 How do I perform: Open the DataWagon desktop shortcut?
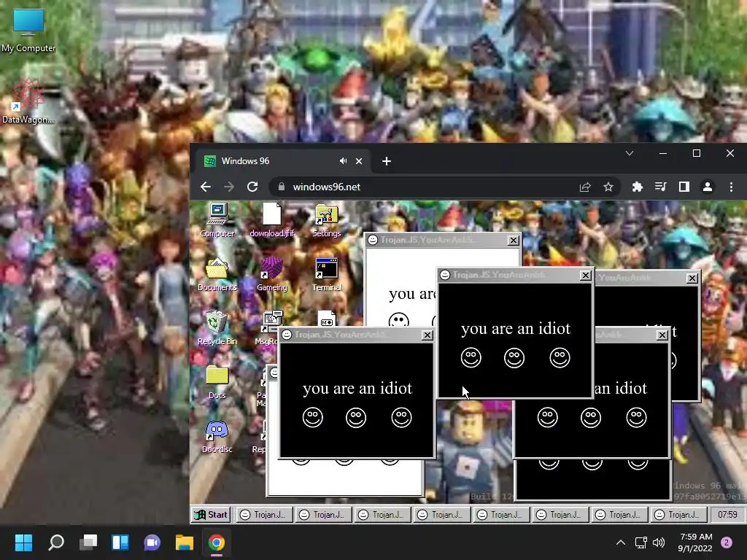pos(28,102)
